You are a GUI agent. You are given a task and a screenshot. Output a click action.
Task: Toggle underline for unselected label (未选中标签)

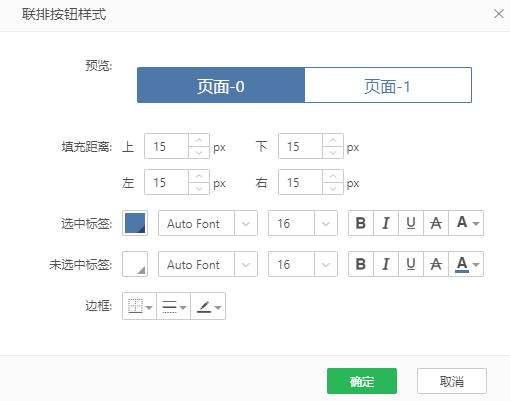411,264
